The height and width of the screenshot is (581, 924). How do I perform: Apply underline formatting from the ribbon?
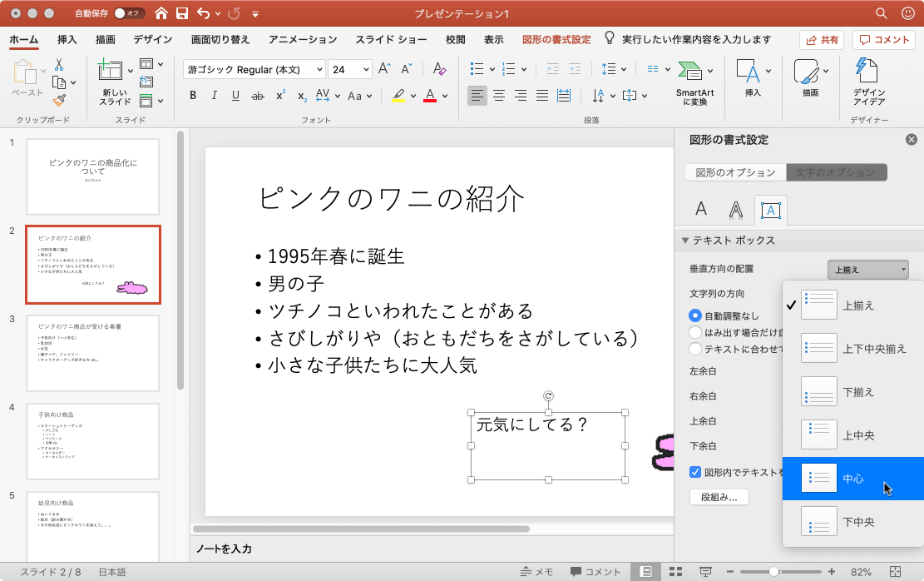[x=235, y=96]
